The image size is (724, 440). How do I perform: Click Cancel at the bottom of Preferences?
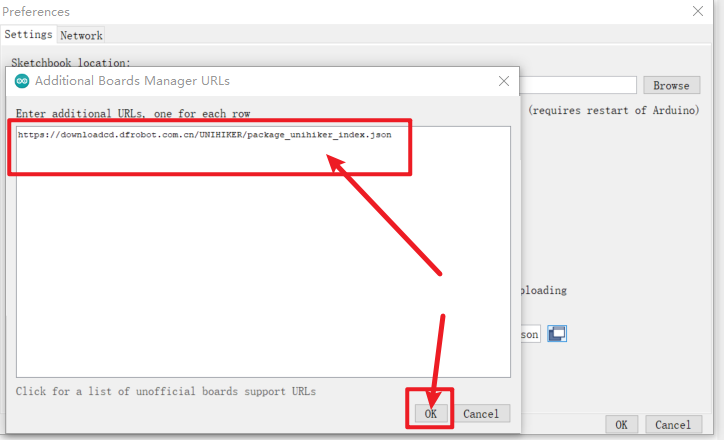click(669, 425)
